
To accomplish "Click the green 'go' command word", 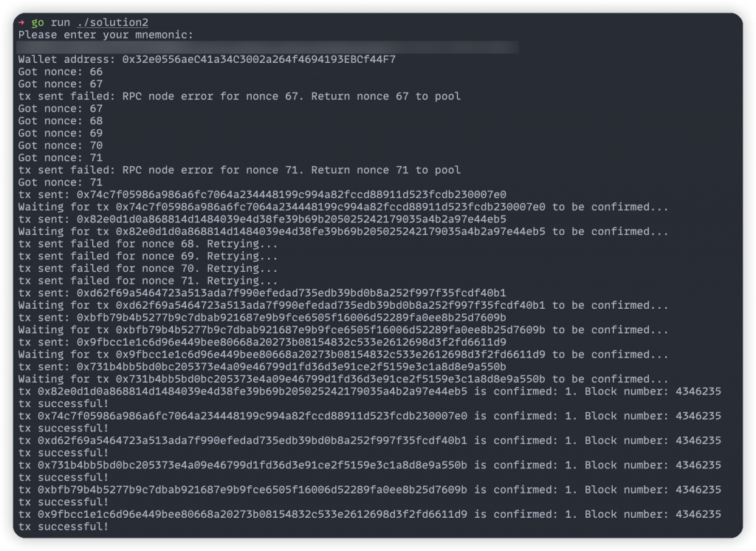I will [x=38, y=23].
